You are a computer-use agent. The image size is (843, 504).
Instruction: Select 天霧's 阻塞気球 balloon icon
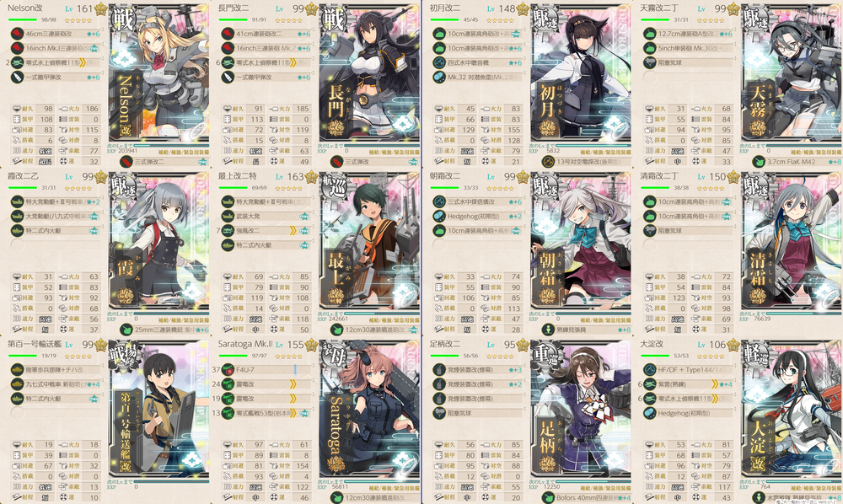pyautogui.click(x=650, y=63)
